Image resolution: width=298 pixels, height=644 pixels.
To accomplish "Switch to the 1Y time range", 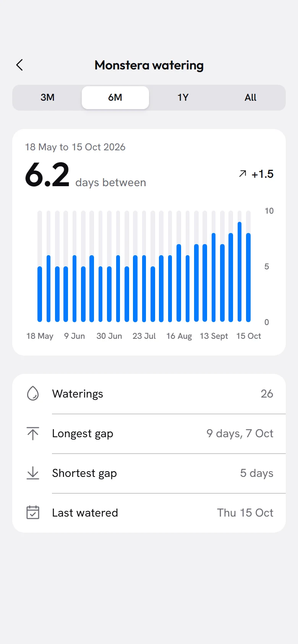I will (x=183, y=98).
